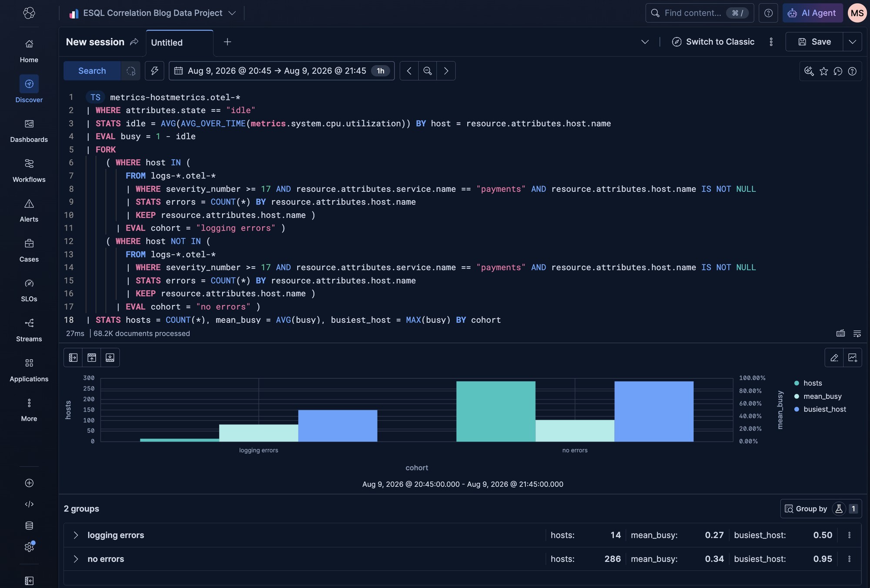The height and width of the screenshot is (588, 870).
Task: Click the no errors busiest_host bar
Action: tap(654, 411)
